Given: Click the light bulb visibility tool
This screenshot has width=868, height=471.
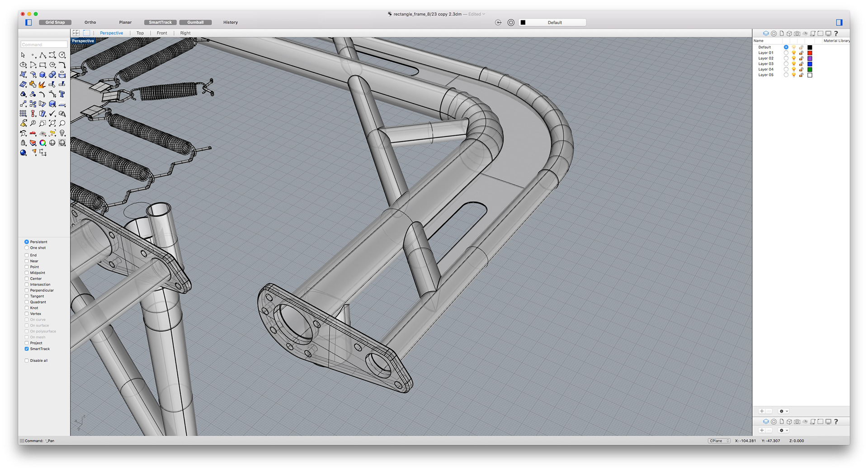Looking at the screenshot, I should 62,133.
